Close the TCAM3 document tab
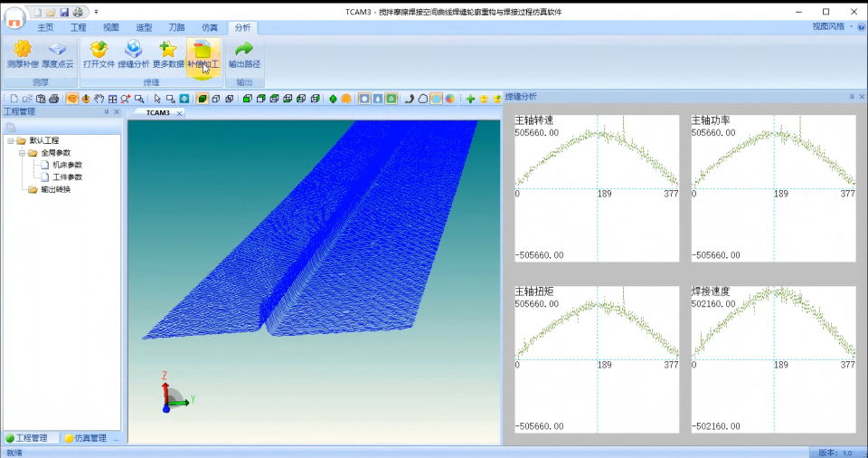 pyautogui.click(x=179, y=113)
